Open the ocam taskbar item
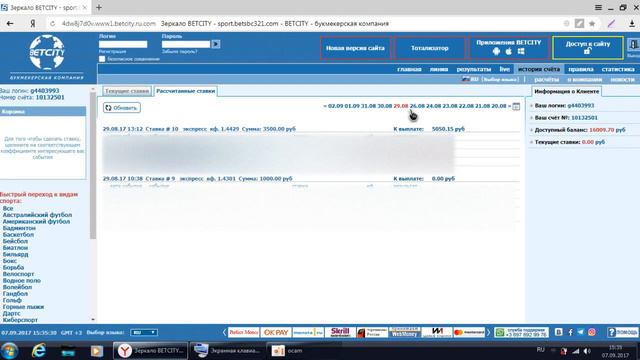This screenshot has width=640, height=360. (x=287, y=351)
